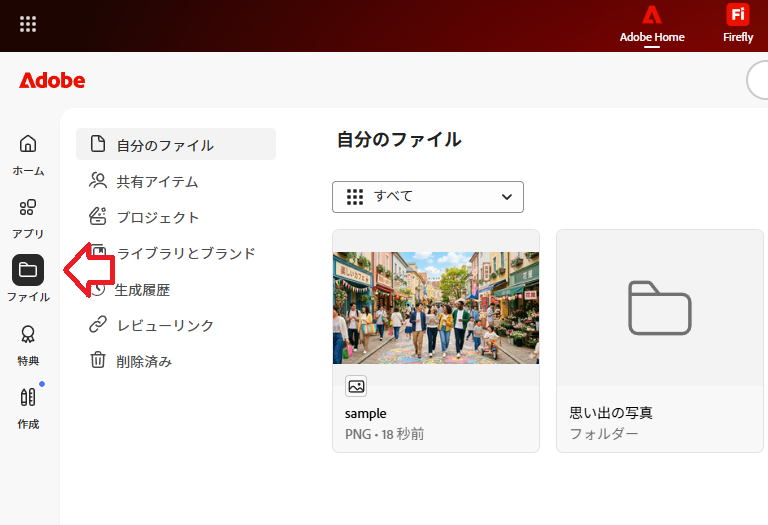Screen dimensions: 768x525
Task: Open the 特典 rewards sidebar icon
Action: 28,335
